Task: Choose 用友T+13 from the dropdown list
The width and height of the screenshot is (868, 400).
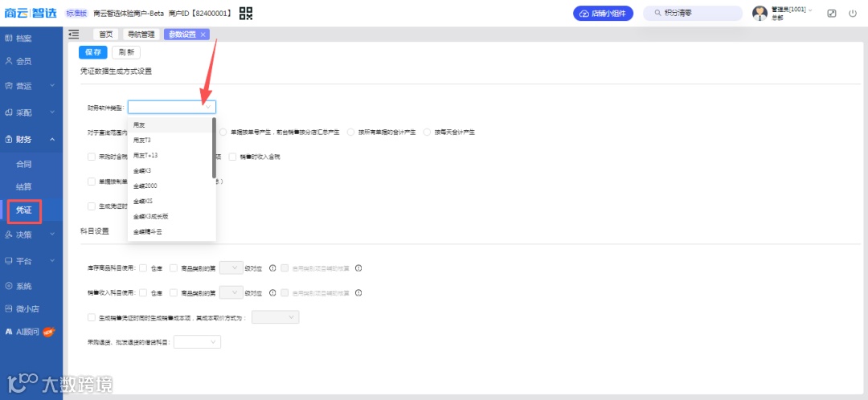Action: pos(170,156)
